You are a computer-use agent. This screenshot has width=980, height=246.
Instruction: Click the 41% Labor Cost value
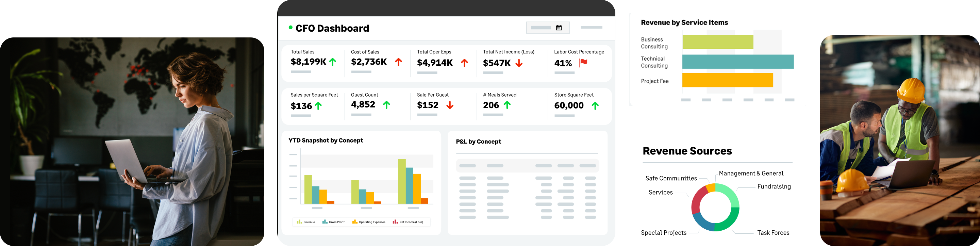point(563,63)
